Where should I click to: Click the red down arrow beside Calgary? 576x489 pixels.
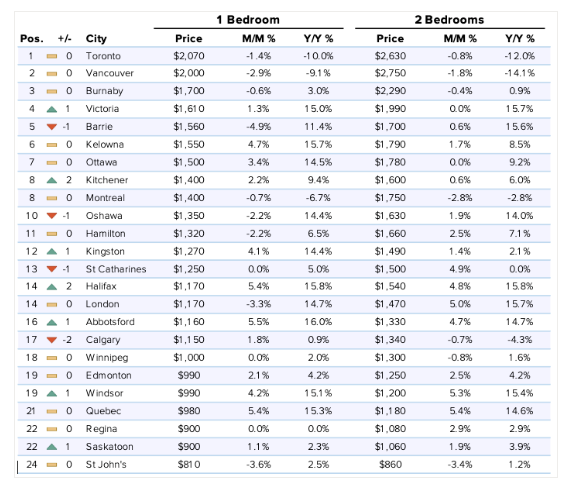tap(52, 340)
